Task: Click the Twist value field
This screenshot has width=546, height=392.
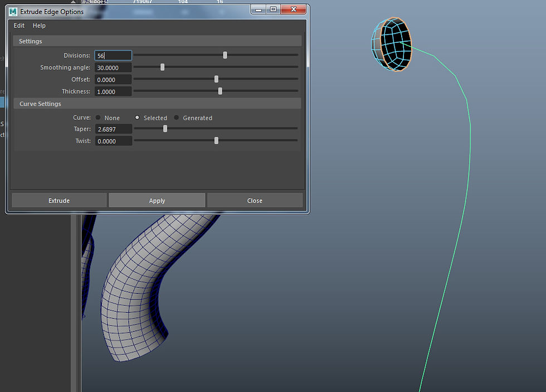Action: click(x=114, y=141)
